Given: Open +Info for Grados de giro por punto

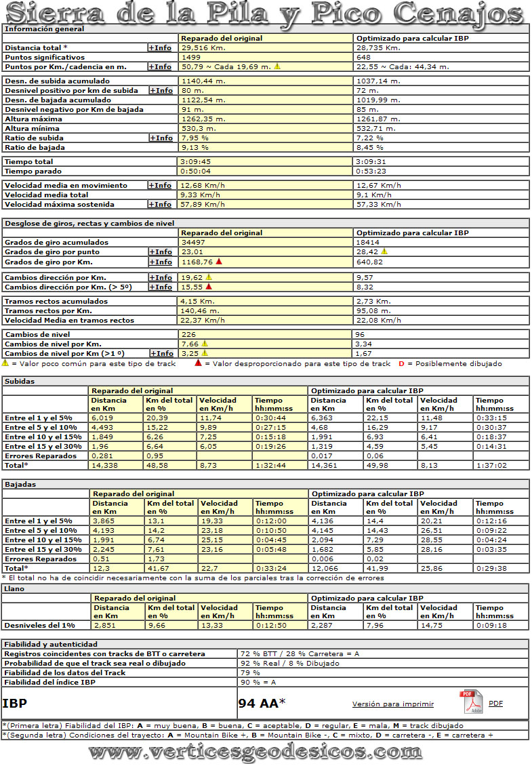Looking at the screenshot, I should [161, 252].
